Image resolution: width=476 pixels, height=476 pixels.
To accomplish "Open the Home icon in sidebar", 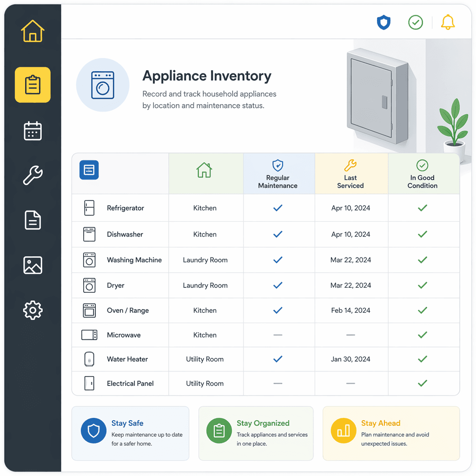I will (x=33, y=31).
